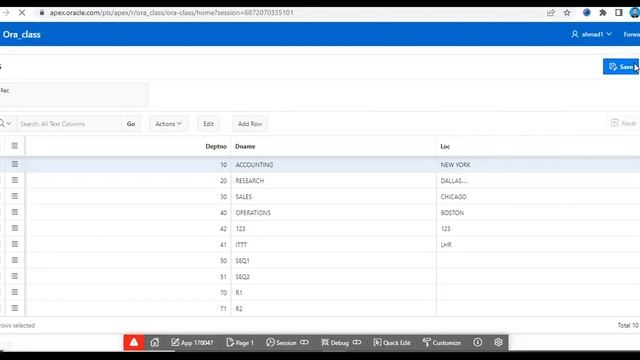Click the Deptno 10 cell
This screenshot has width=640, height=360.
[x=128, y=164]
